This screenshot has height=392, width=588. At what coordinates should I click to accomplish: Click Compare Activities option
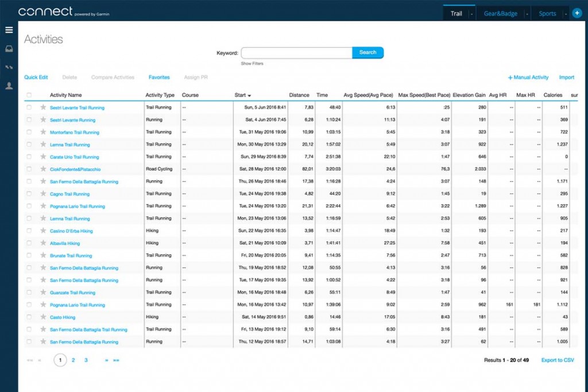click(113, 77)
